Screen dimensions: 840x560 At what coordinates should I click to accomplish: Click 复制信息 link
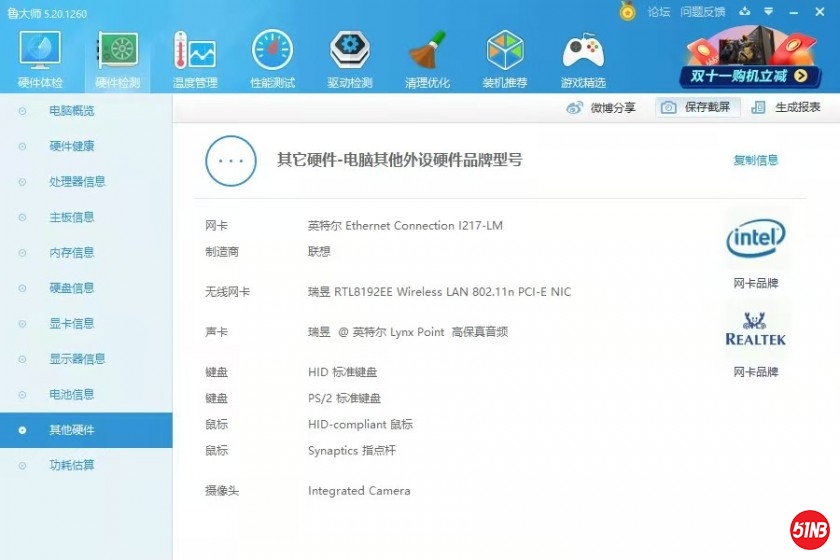[x=755, y=160]
